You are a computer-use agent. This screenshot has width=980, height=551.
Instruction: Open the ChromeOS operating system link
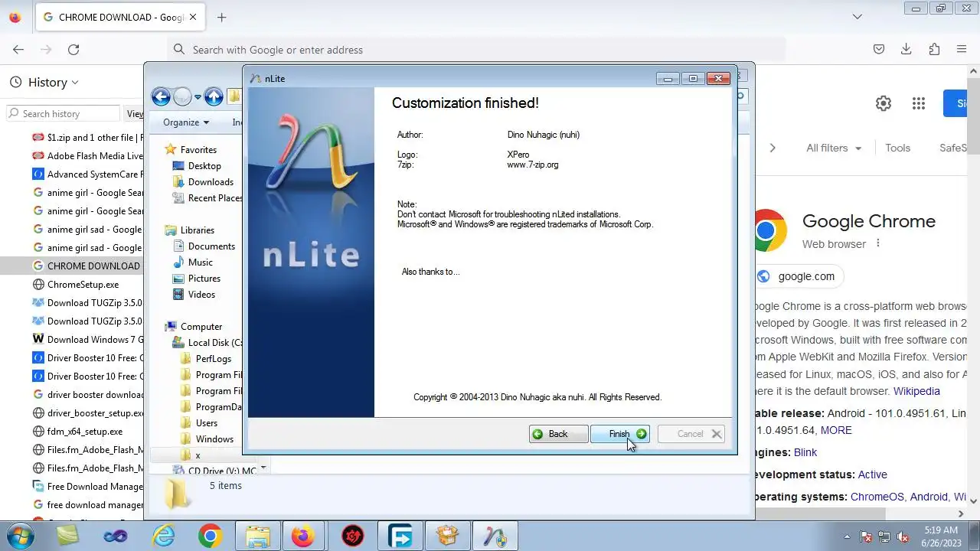click(x=877, y=497)
